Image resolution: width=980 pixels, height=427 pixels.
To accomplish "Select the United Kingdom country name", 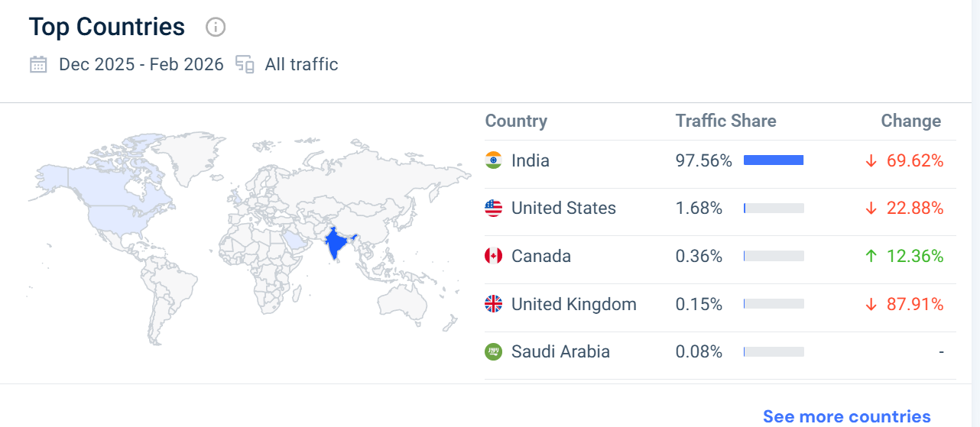I will (573, 304).
